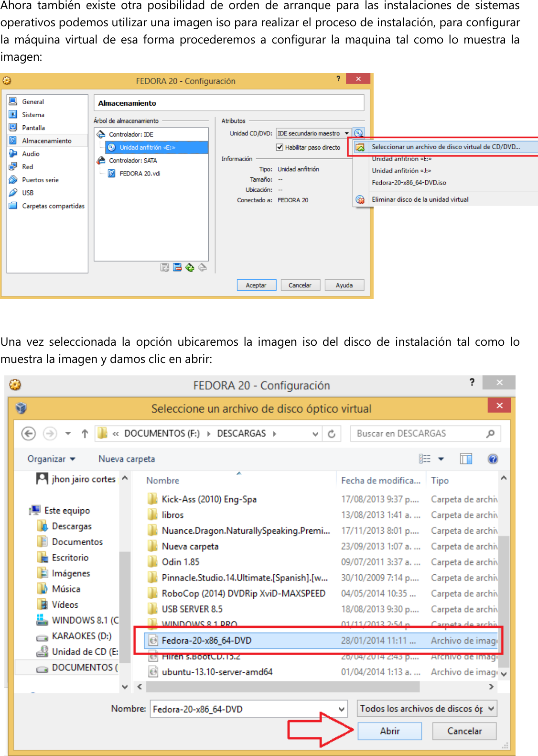Open Nombre filename combo dropdown
This screenshot has width=538, height=756.
[342, 709]
